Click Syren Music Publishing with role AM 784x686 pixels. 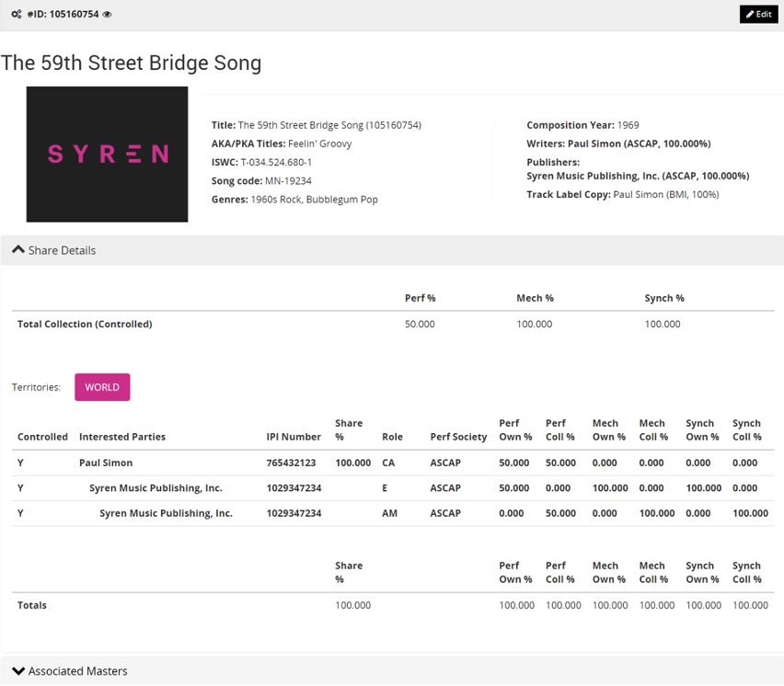point(166,513)
